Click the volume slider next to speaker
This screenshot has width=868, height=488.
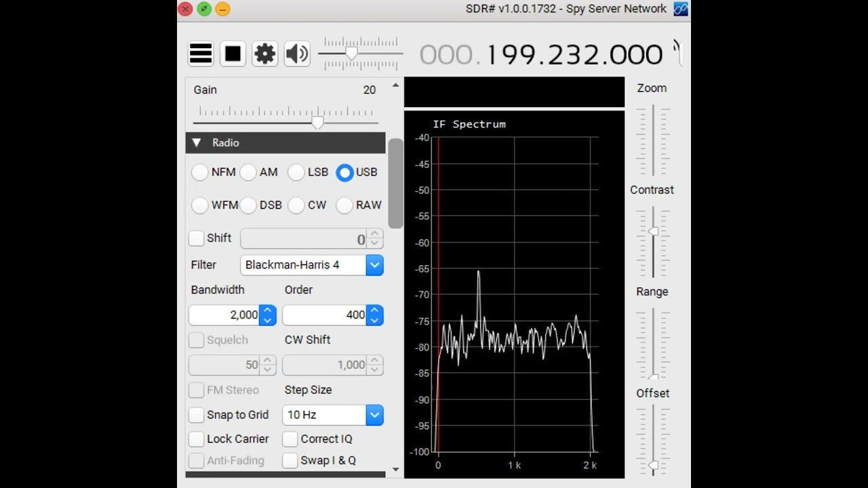coord(360,54)
